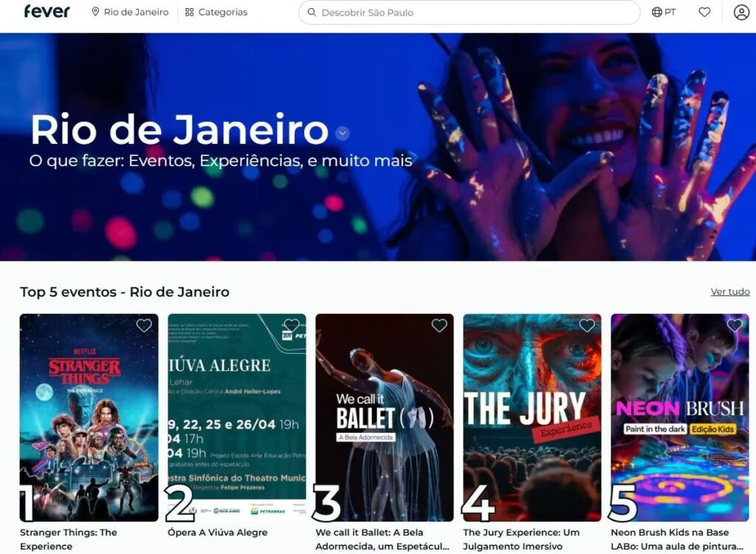Image resolution: width=756 pixels, height=554 pixels.
Task: Click the search magnifier icon
Action: (312, 13)
